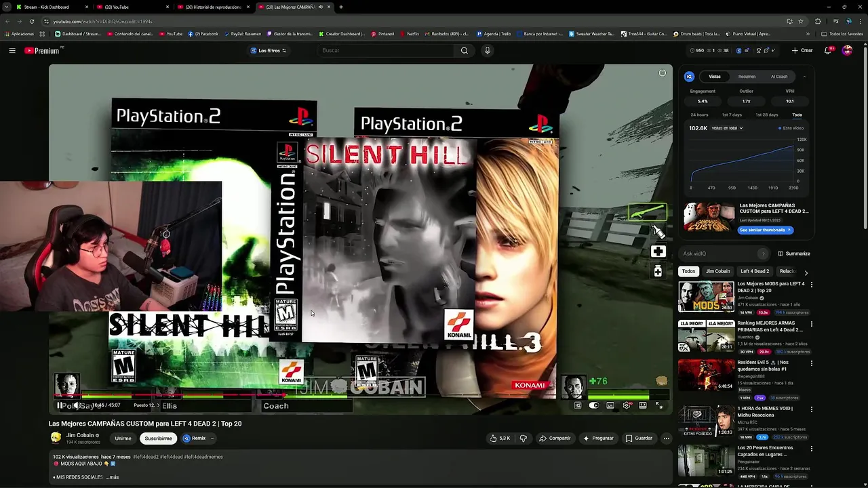Click the Summarize button
868x488 pixels.
pos(793,253)
